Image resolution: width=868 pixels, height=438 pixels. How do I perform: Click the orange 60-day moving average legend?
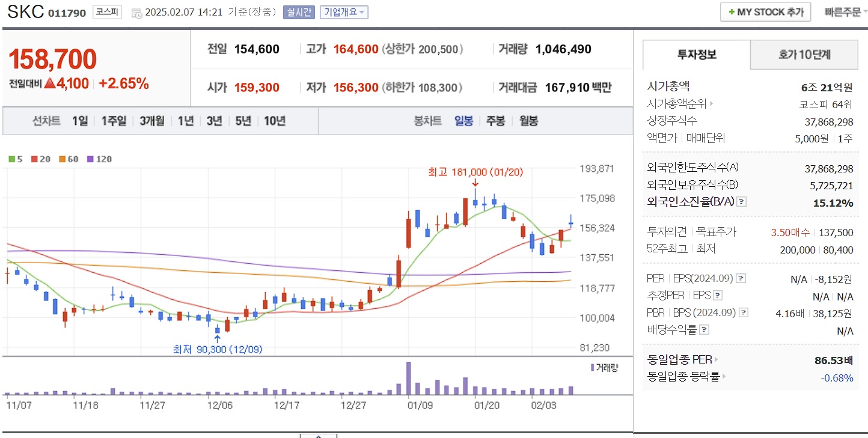point(69,159)
